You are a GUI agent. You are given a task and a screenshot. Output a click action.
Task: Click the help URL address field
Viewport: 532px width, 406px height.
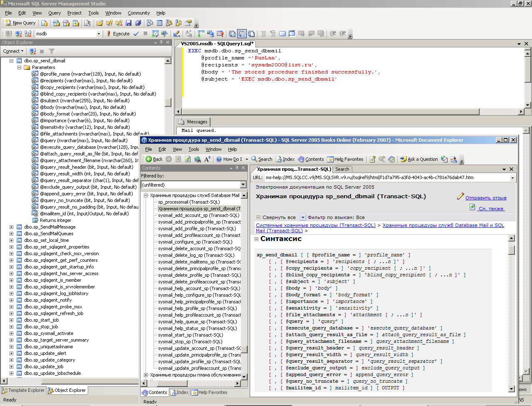pos(387,177)
